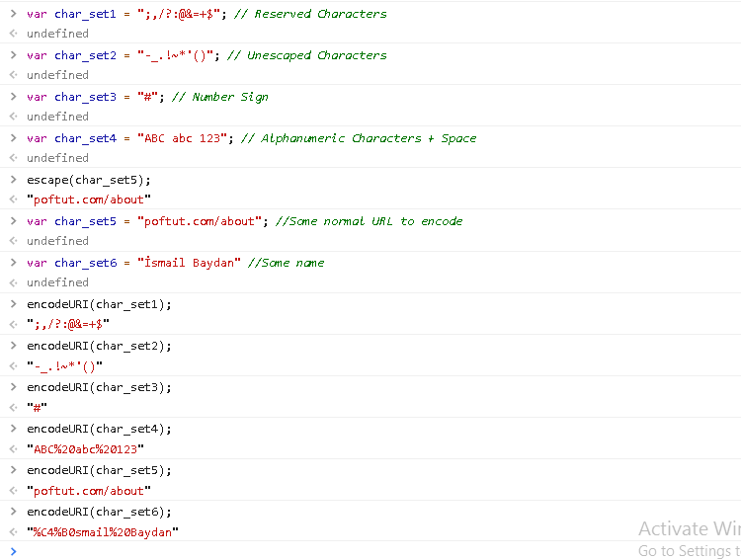Click output arrow beside "ABC%20abc%20123"

point(13,449)
